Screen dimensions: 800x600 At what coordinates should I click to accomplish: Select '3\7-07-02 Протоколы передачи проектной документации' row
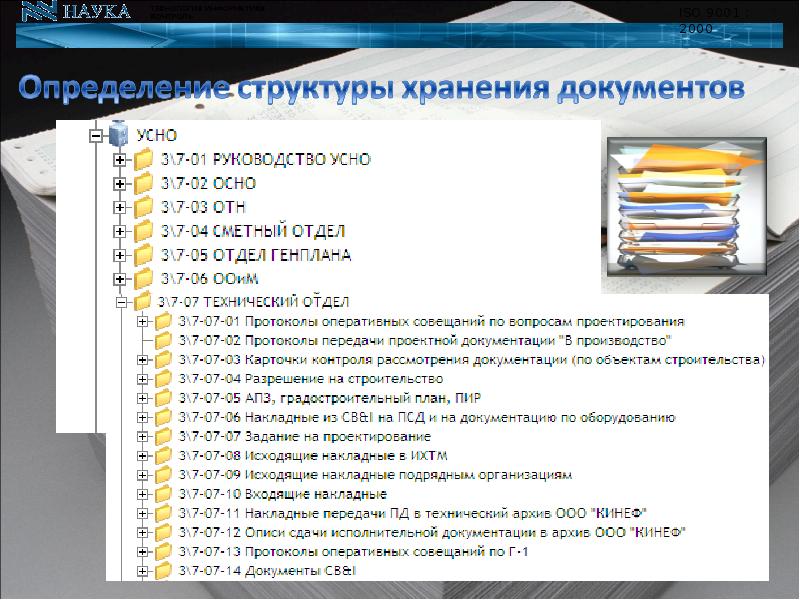pyautogui.click(x=425, y=341)
